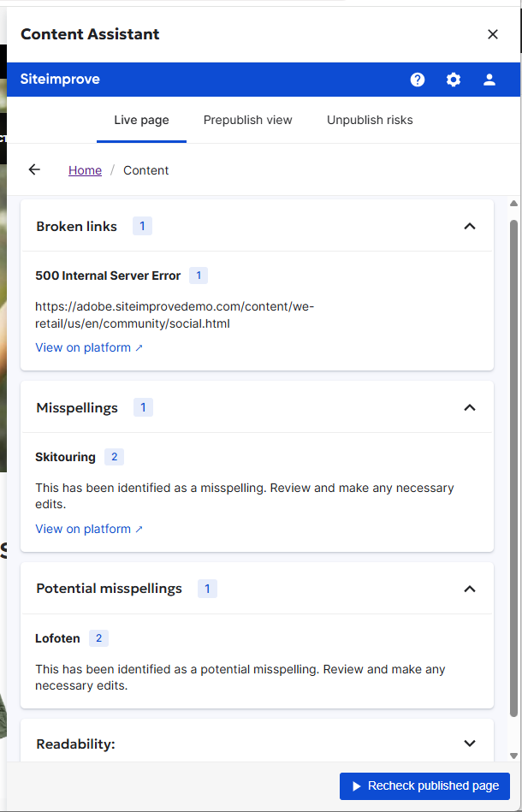Screen dimensions: 522x812
Task: Open View on platform under Misspellings
Action: pos(88,529)
